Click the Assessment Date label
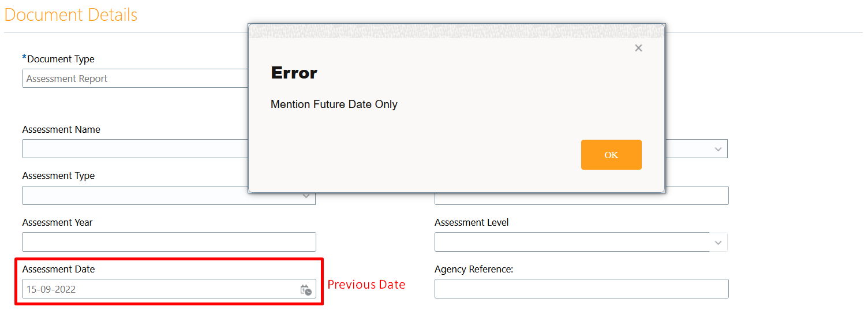The image size is (868, 310). pos(58,269)
